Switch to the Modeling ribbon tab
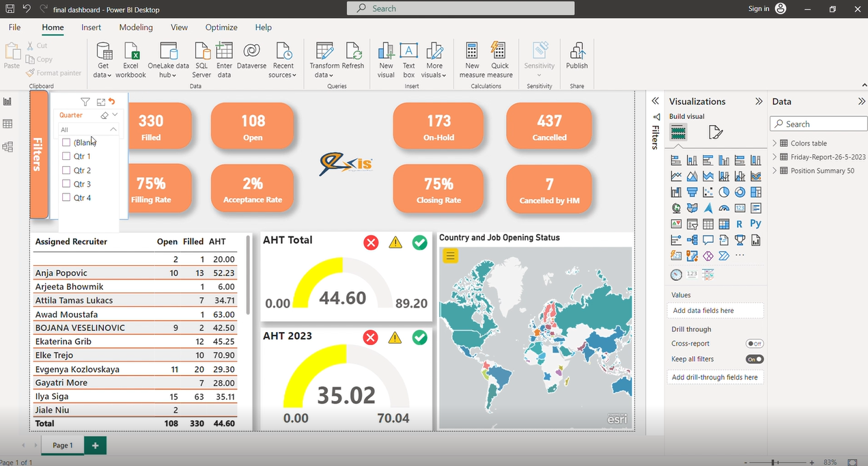This screenshot has width=868, height=466. tap(136, 27)
